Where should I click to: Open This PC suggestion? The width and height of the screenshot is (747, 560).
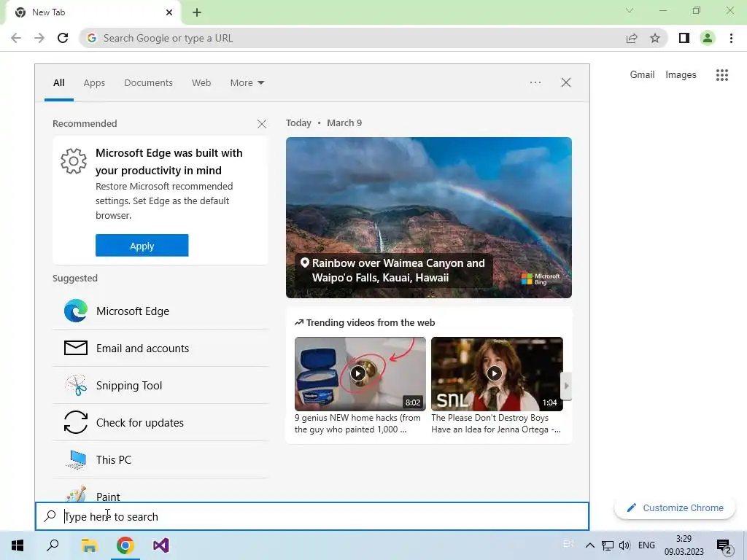160,459
